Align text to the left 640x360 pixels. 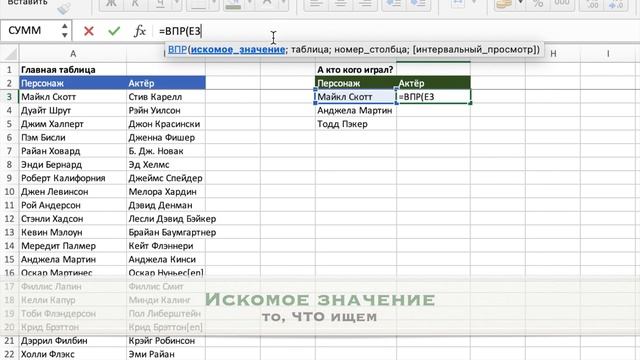316,4
